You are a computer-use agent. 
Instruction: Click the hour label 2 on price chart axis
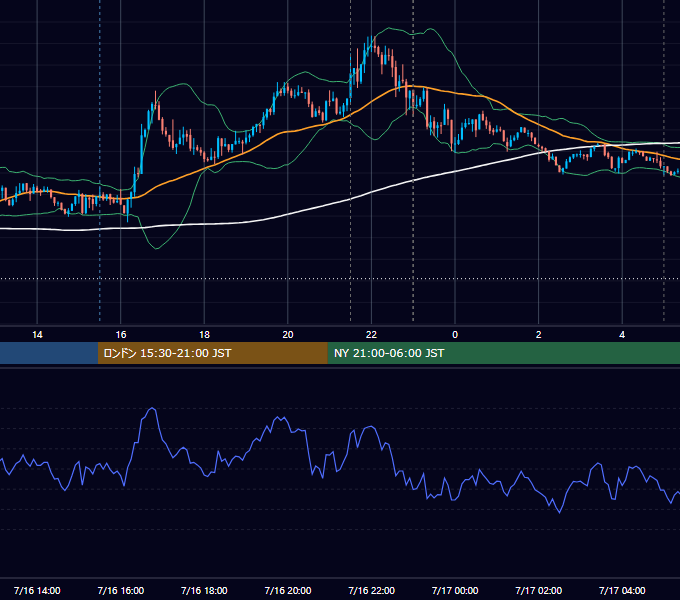coord(538,335)
